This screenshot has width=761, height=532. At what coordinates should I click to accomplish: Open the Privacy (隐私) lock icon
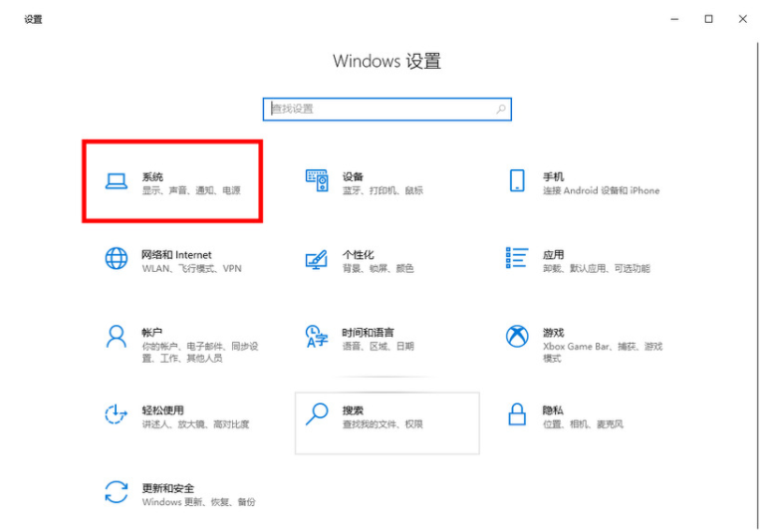point(516,413)
